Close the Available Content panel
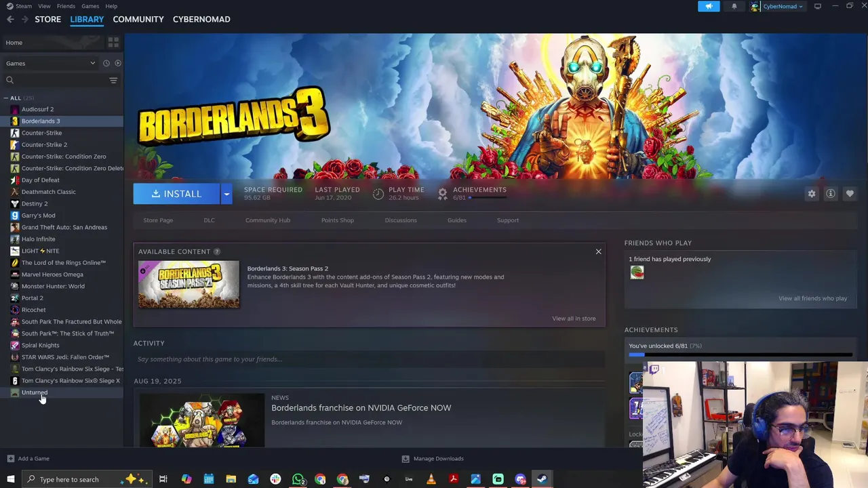 click(598, 251)
